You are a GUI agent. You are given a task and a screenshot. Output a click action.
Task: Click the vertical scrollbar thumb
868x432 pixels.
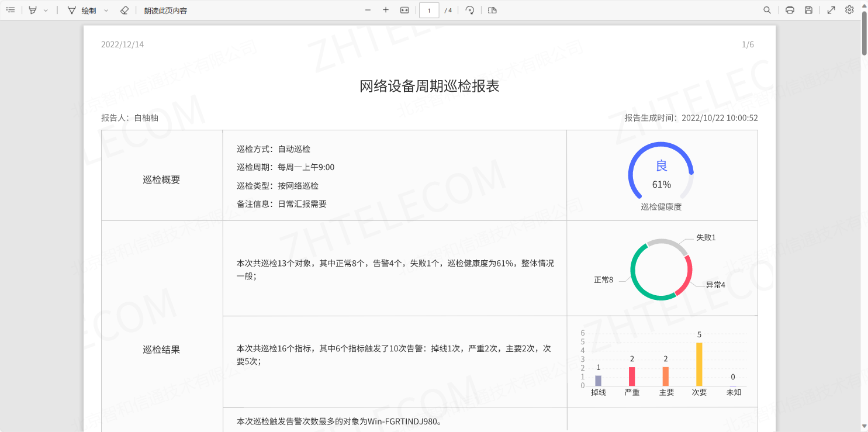[864, 32]
